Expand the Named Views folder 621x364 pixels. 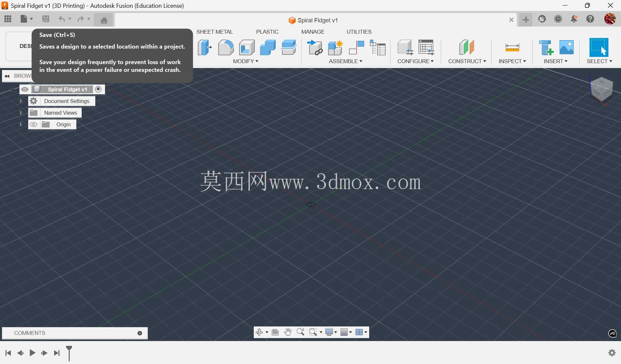(21, 113)
